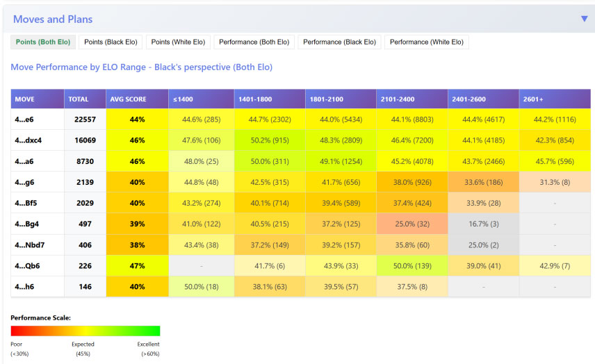Sort by AVG SCORE column header

click(127, 99)
